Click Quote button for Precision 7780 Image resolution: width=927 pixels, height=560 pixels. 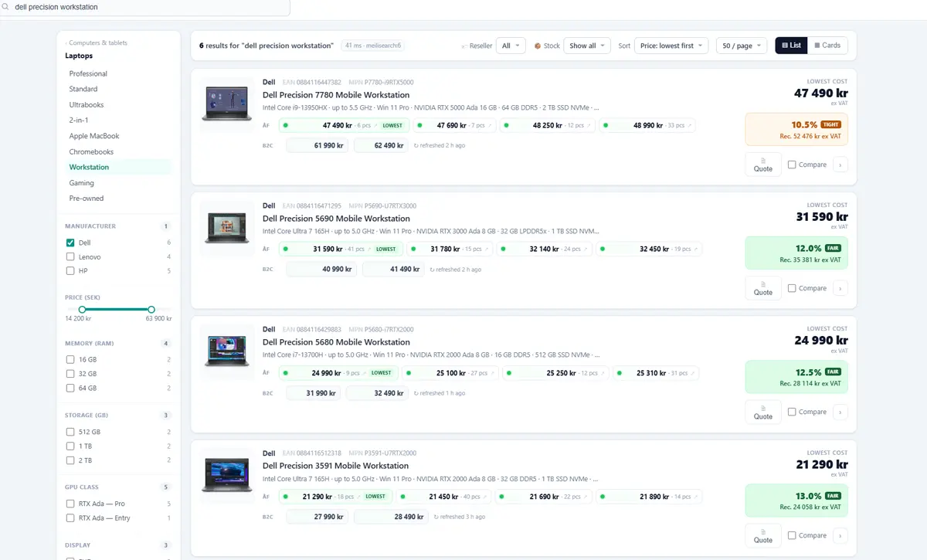click(x=763, y=165)
